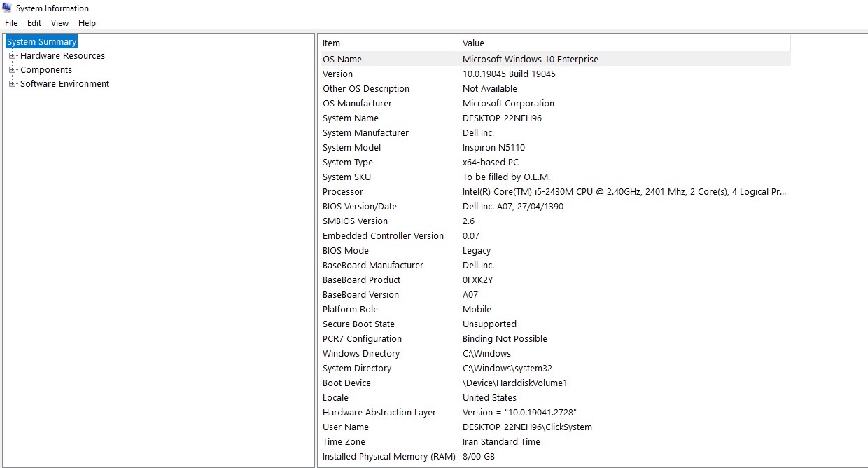The width and height of the screenshot is (868, 468).
Task: Open the View menu
Action: point(59,23)
